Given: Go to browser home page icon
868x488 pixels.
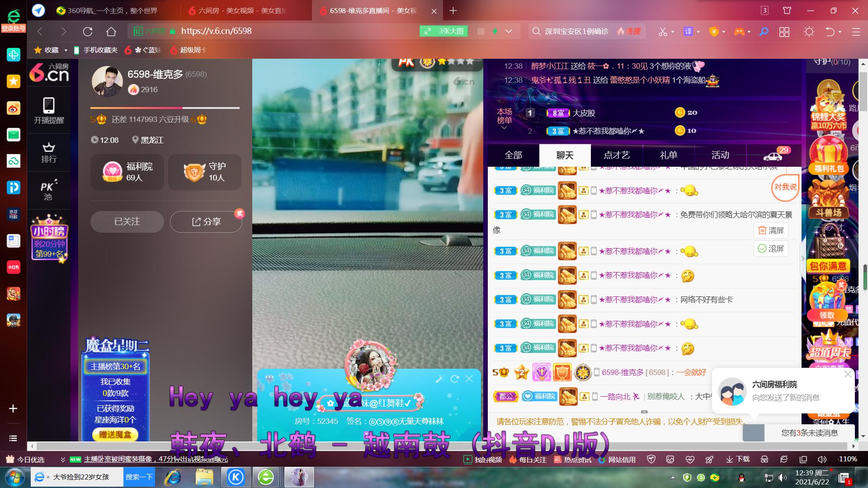Looking at the screenshot, I should click(x=111, y=31).
